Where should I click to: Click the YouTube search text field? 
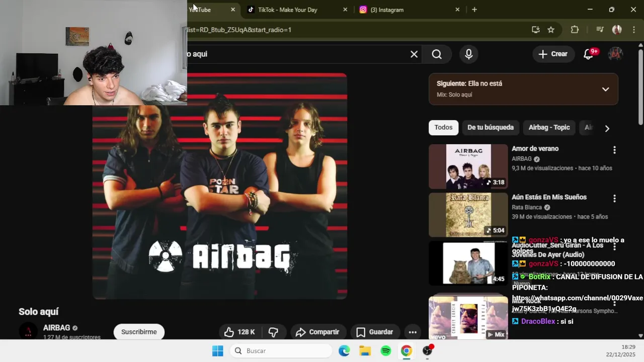click(297, 54)
